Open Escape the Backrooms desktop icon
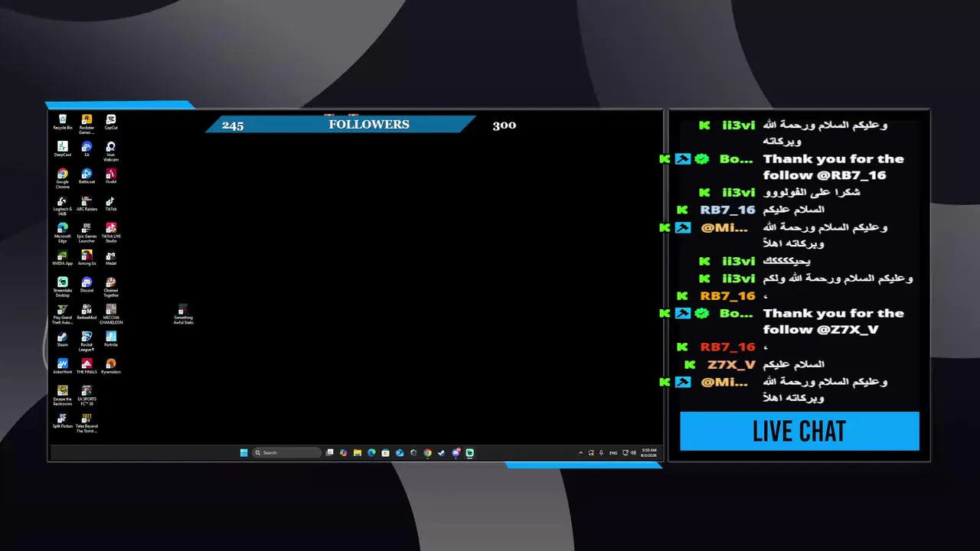 point(63,395)
